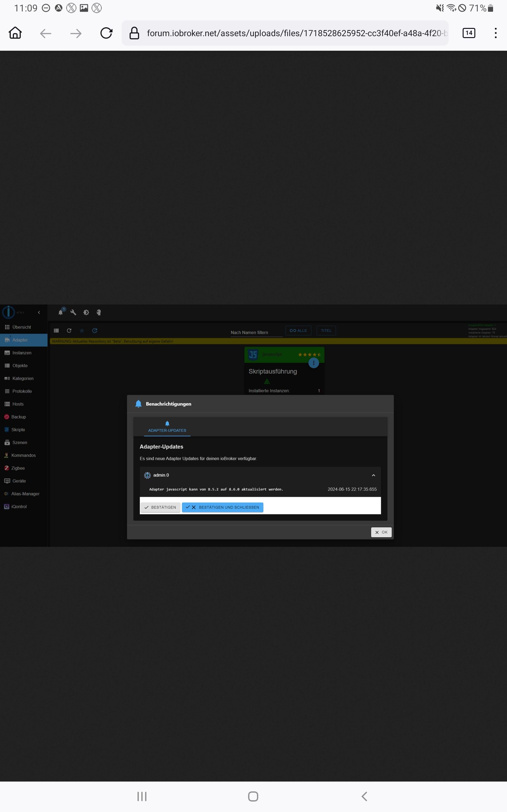Toggle the theme brightness icon
507x812 pixels.
(86, 312)
